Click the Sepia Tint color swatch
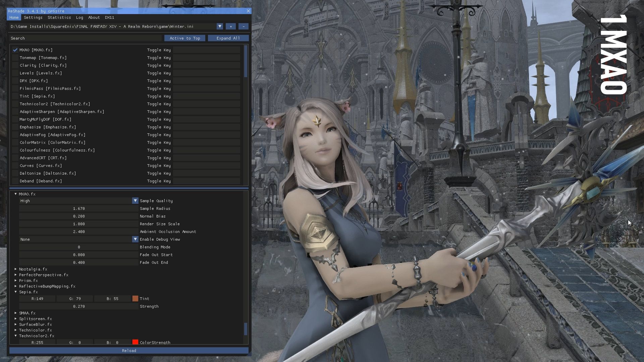 click(135, 299)
